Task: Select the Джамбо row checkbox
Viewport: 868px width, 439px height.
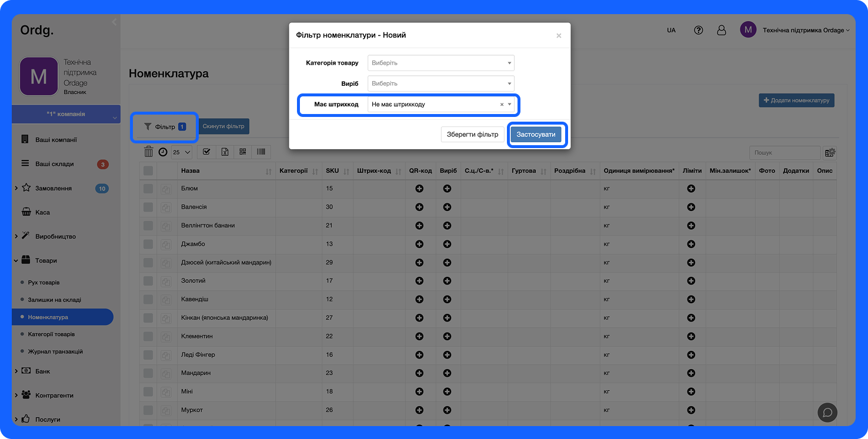Action: tap(148, 244)
